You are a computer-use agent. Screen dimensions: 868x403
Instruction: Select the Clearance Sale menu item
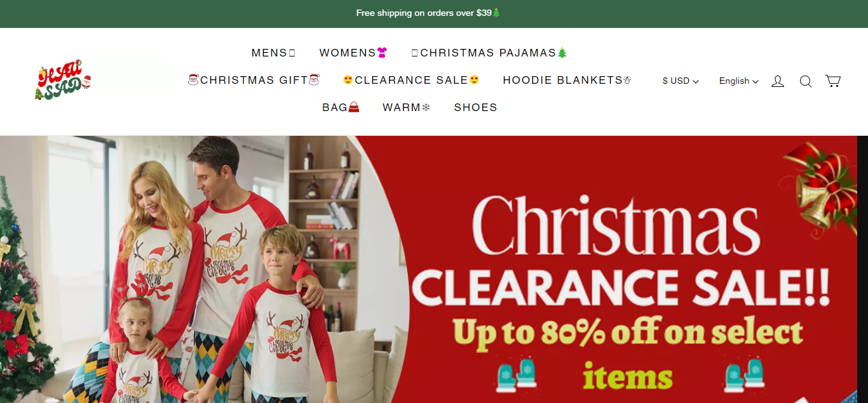pos(411,80)
